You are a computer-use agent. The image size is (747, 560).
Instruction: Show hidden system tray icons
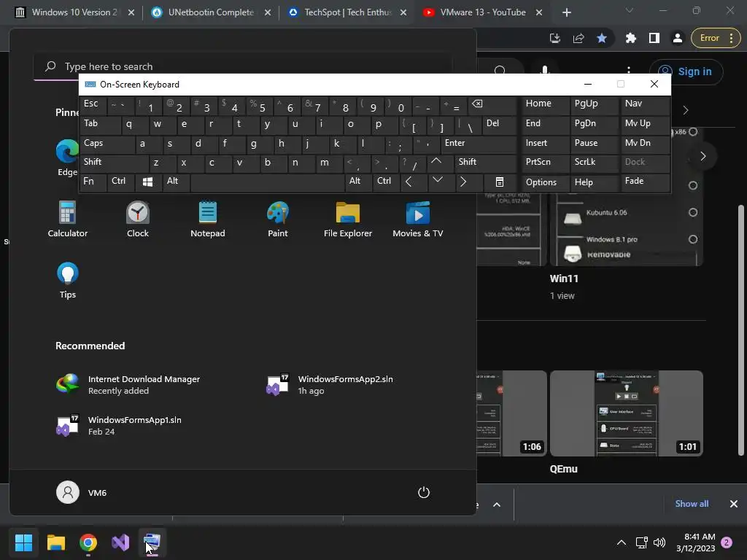622,542
